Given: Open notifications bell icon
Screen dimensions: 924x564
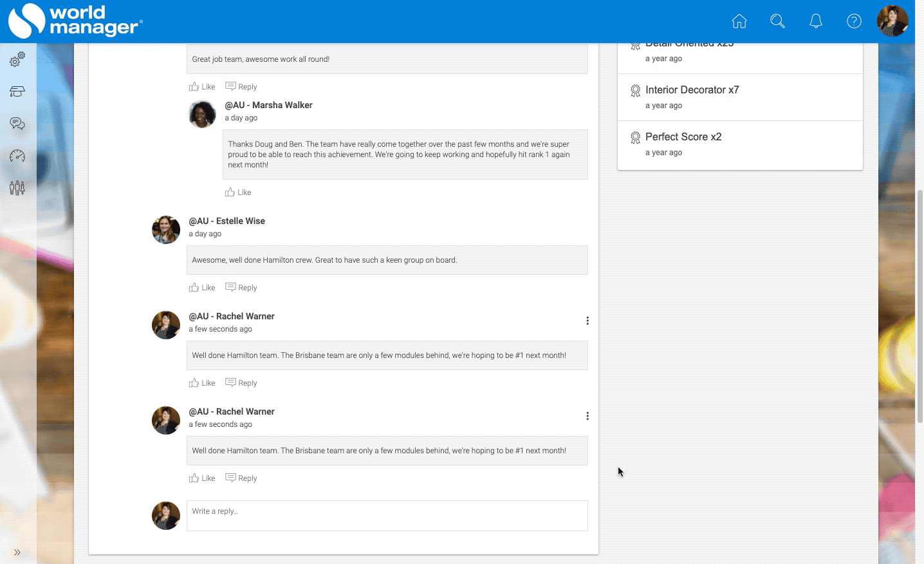Looking at the screenshot, I should click(816, 21).
